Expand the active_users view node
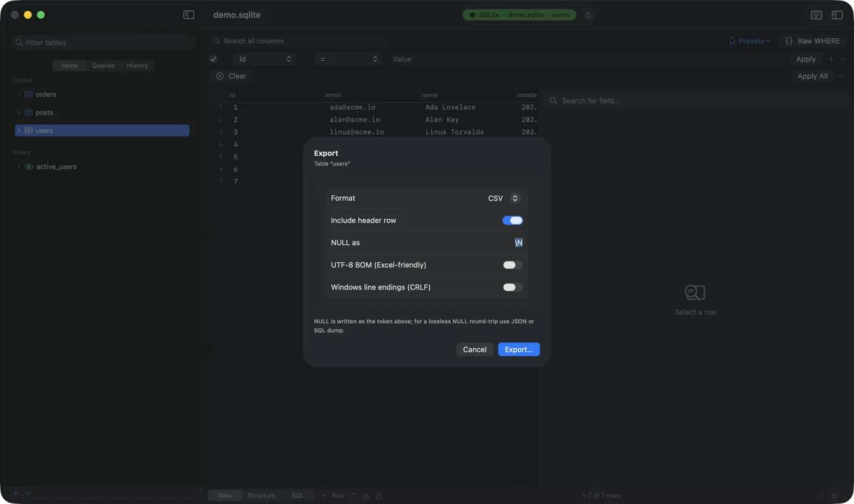Image resolution: width=854 pixels, height=504 pixels. (19, 167)
